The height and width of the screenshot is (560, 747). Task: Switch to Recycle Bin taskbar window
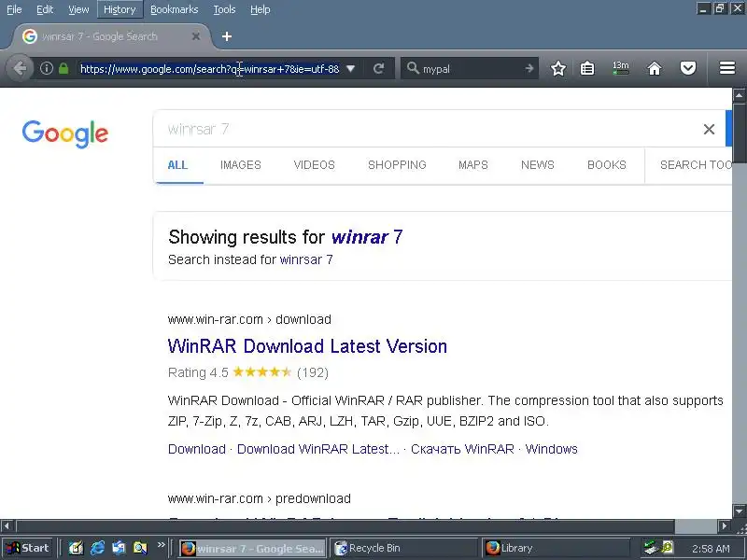point(403,548)
